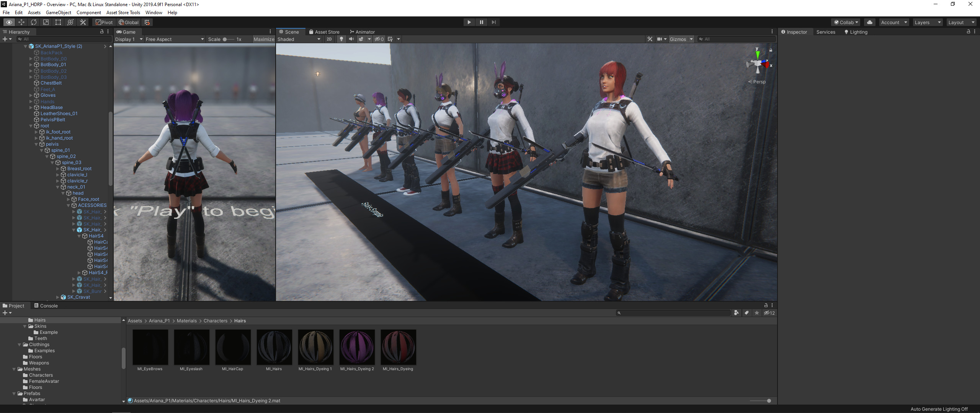980x413 pixels.
Task: Open Shaded draw mode dropdown
Action: 299,39
